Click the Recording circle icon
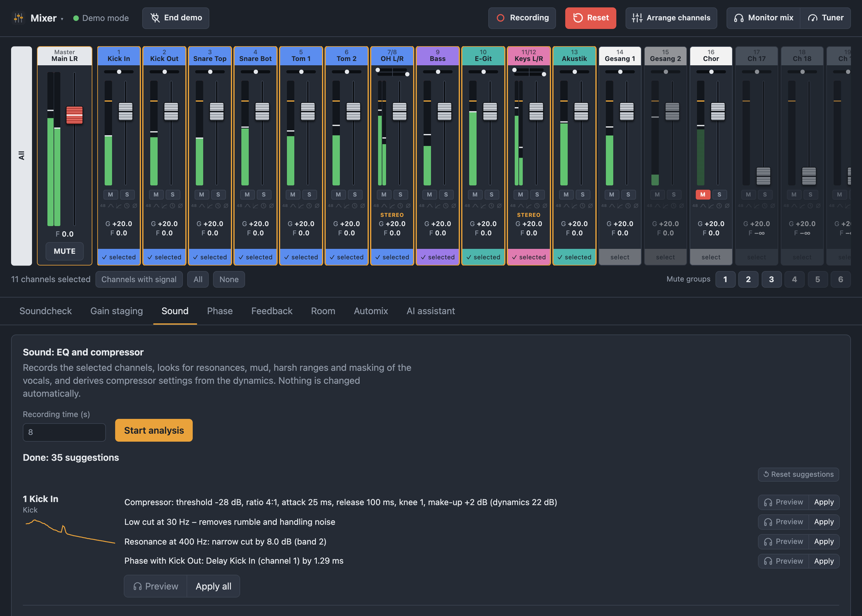Viewport: 862px width, 616px height. pos(500,18)
